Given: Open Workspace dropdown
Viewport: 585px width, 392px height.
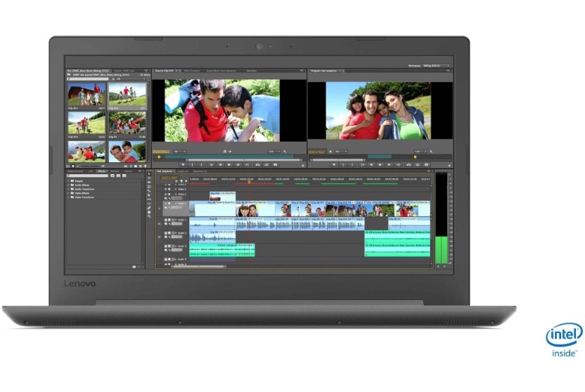Looking at the screenshot, I should 436,65.
